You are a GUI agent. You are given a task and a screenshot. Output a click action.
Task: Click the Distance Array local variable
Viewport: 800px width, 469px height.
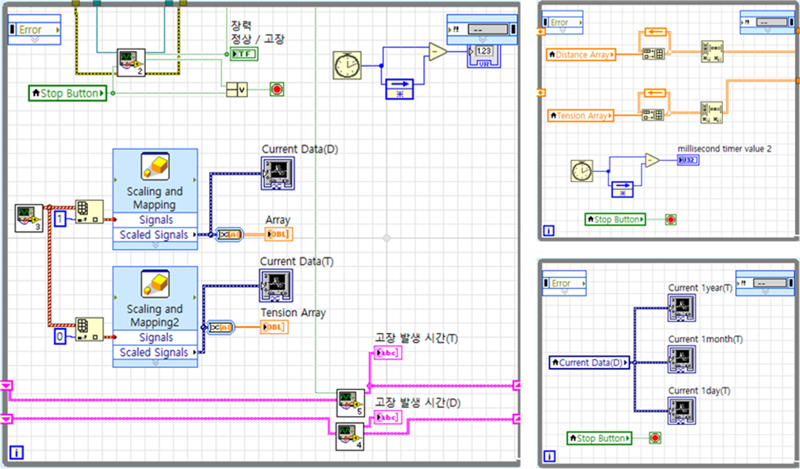580,54
